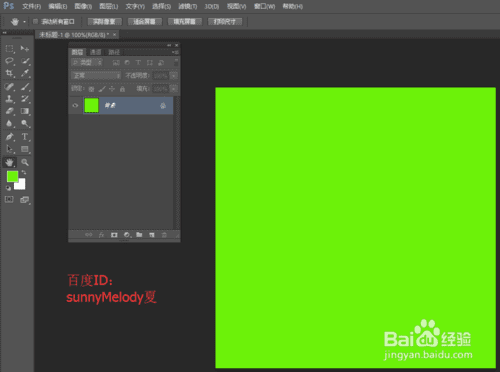Select the Path Selection tool

coord(9,149)
